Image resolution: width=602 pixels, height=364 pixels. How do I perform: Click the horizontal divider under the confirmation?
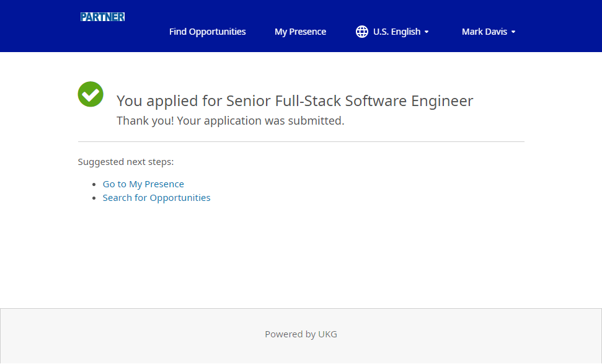(301, 142)
